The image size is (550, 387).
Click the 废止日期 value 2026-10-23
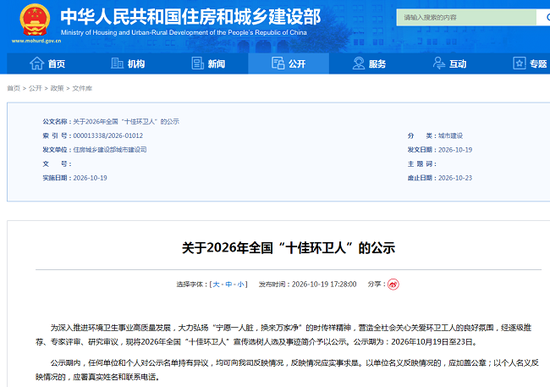coord(455,178)
